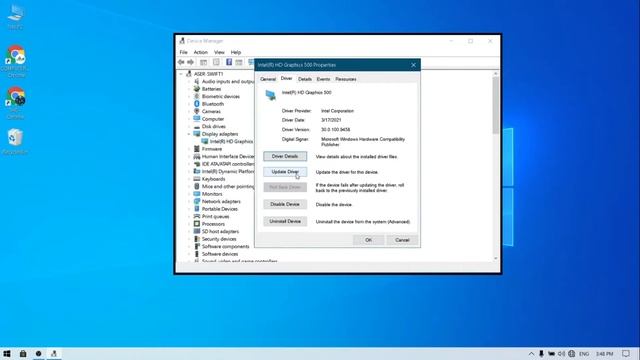The height and width of the screenshot is (360, 640).
Task: Switch to the General tab
Action: pos(268,79)
